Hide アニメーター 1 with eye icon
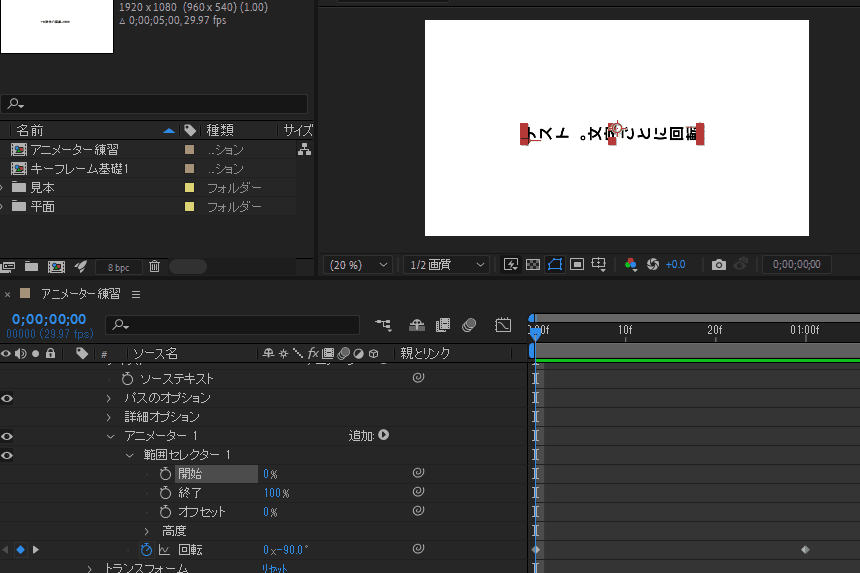This screenshot has height=573, width=860. click(x=7, y=436)
